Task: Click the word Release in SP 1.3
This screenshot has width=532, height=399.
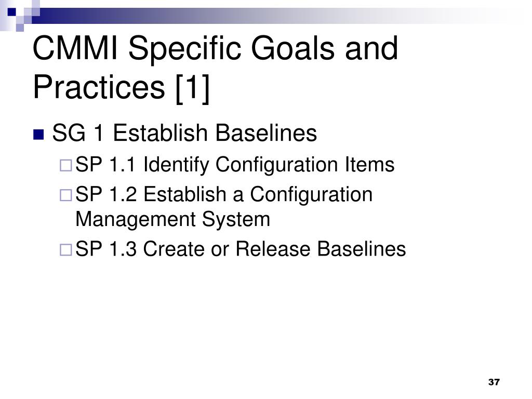Action: click(273, 249)
